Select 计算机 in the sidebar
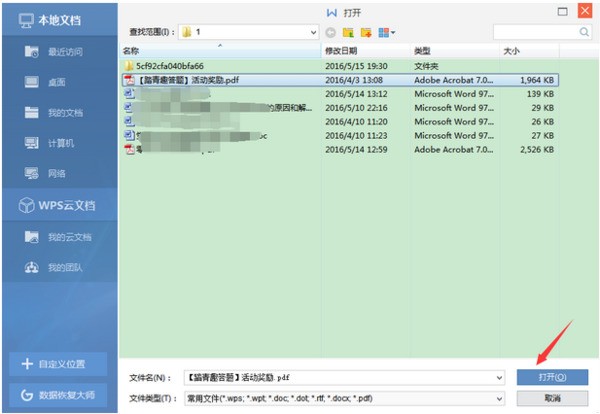This screenshot has width=600, height=414. 60,143
